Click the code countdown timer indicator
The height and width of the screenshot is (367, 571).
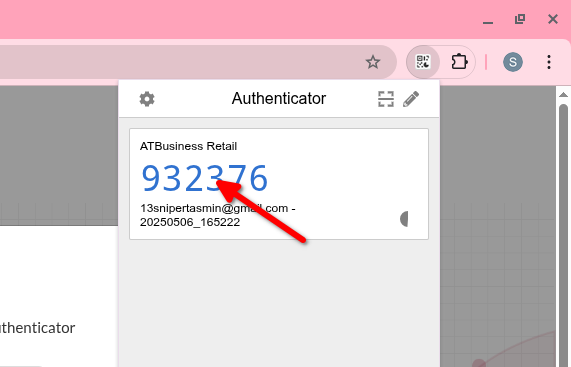404,219
